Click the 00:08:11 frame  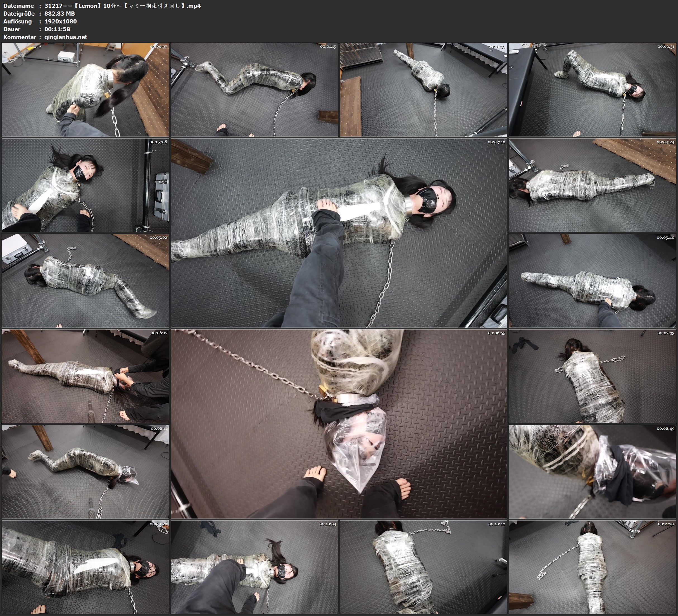[x=85, y=472]
